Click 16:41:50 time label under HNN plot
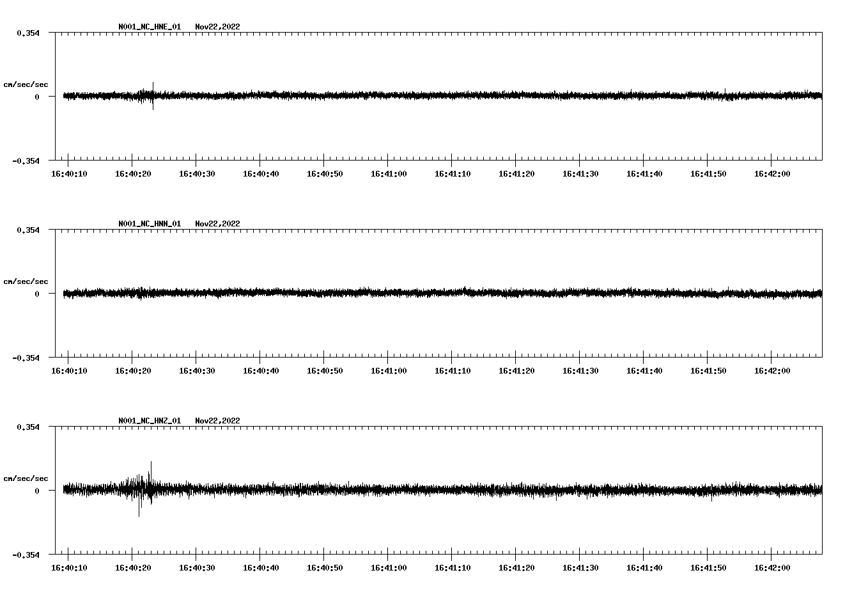 pos(708,371)
